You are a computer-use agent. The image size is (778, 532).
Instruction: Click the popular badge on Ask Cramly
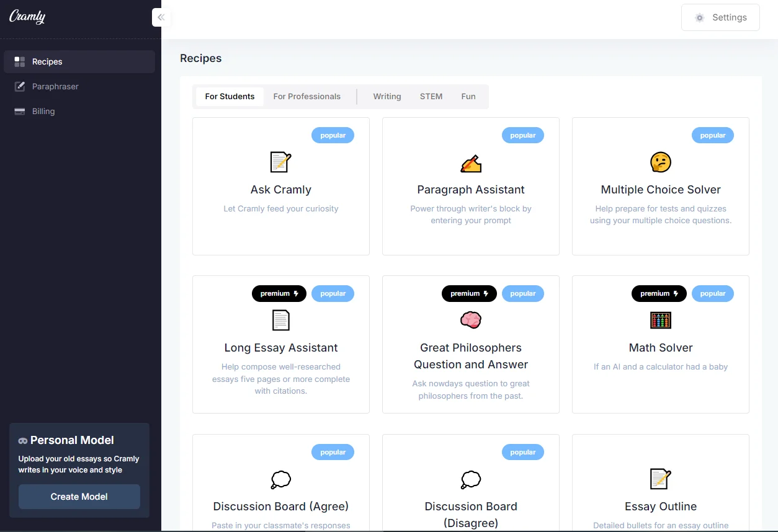tap(333, 135)
